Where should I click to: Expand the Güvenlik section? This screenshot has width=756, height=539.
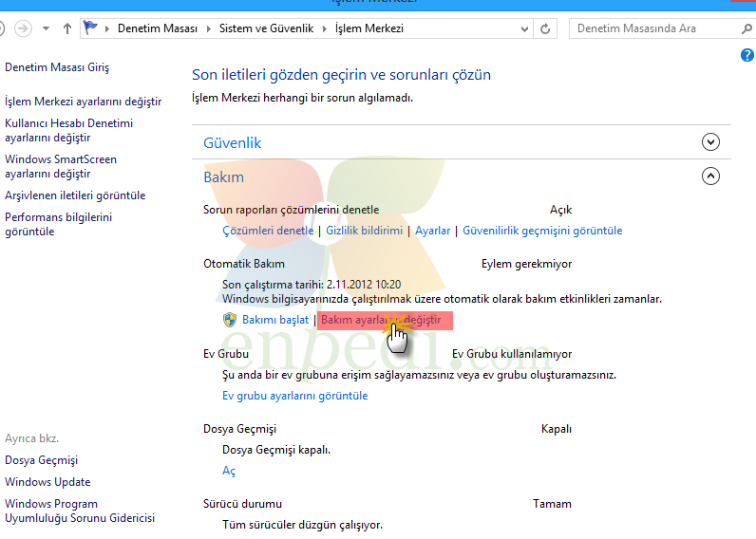(x=710, y=142)
